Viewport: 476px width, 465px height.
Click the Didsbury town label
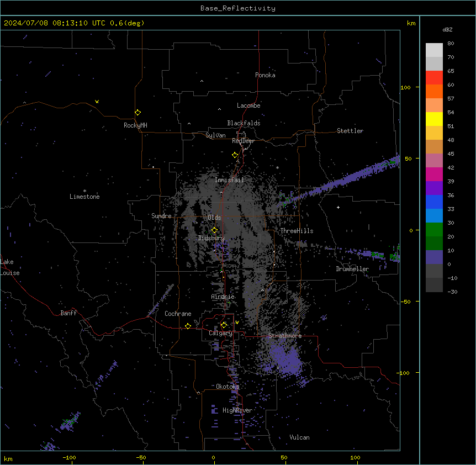[211, 238]
